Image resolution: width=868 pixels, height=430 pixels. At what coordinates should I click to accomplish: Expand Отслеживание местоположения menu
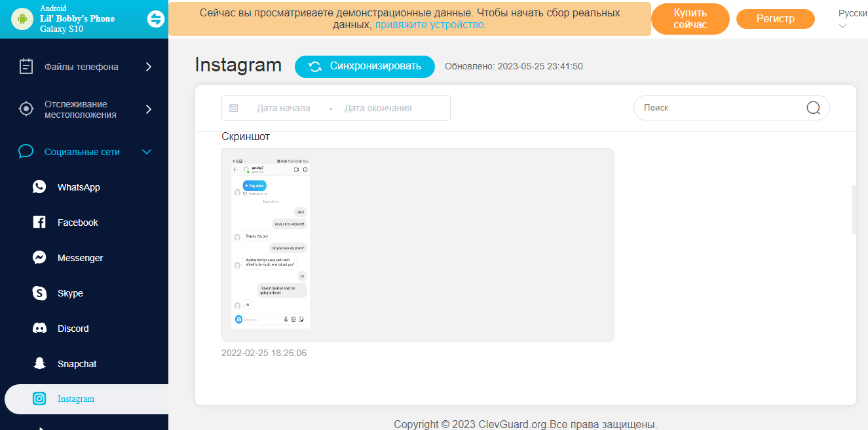[148, 109]
